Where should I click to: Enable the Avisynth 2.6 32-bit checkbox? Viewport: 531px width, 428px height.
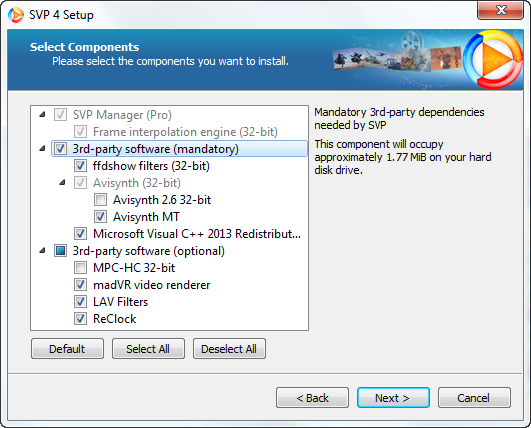point(101,200)
